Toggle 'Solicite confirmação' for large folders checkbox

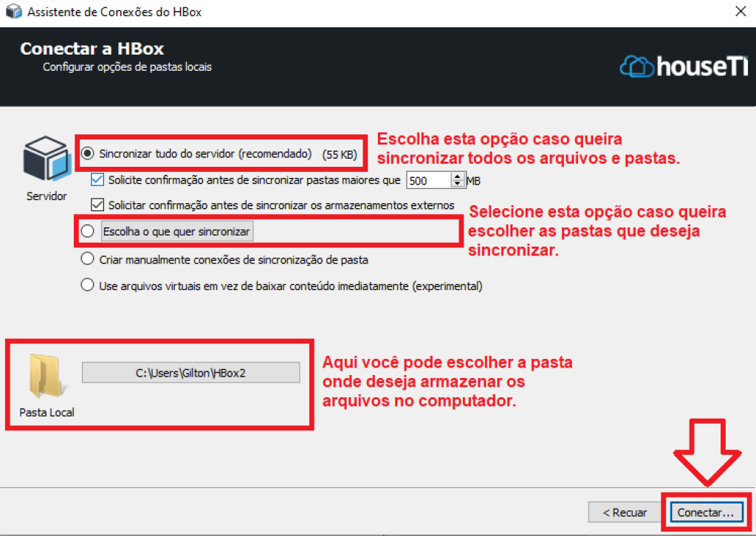click(x=97, y=180)
